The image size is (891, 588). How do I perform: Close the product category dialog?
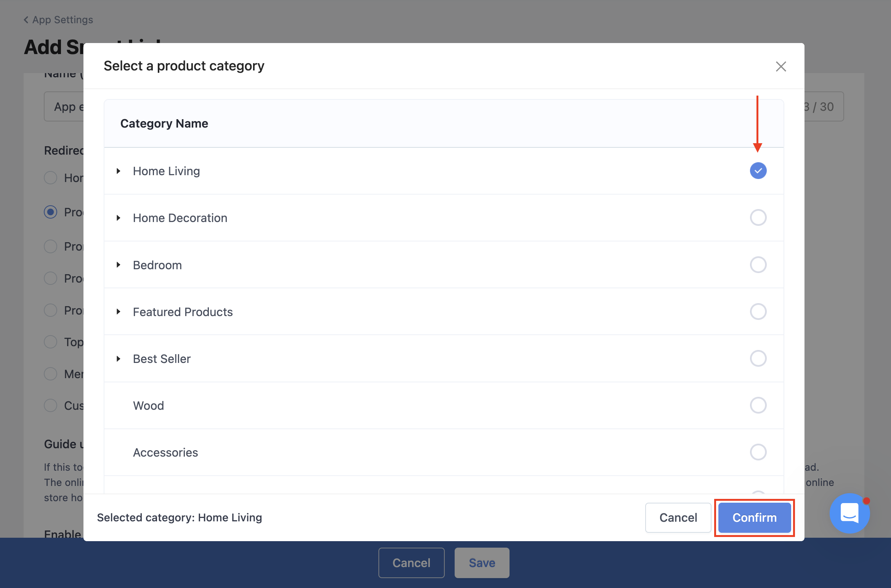[x=781, y=66]
